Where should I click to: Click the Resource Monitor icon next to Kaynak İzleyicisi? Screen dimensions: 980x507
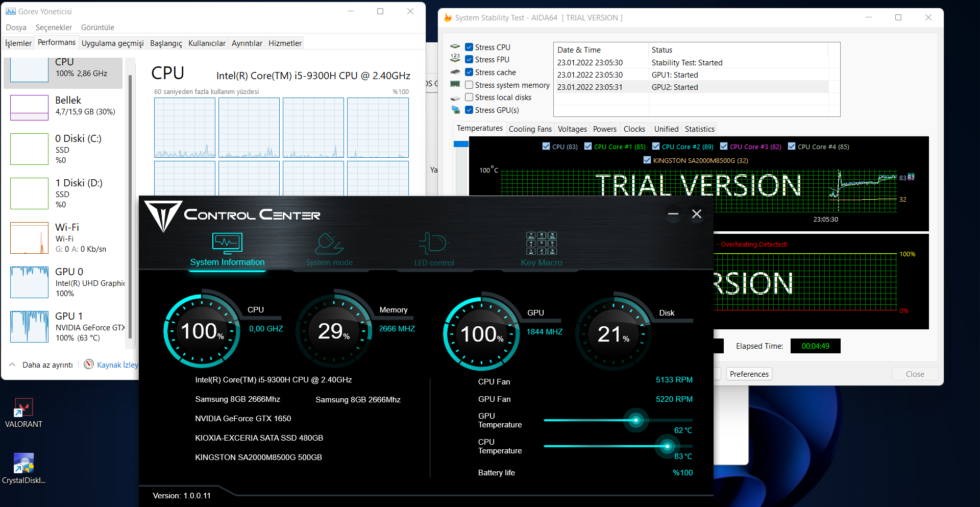click(89, 364)
